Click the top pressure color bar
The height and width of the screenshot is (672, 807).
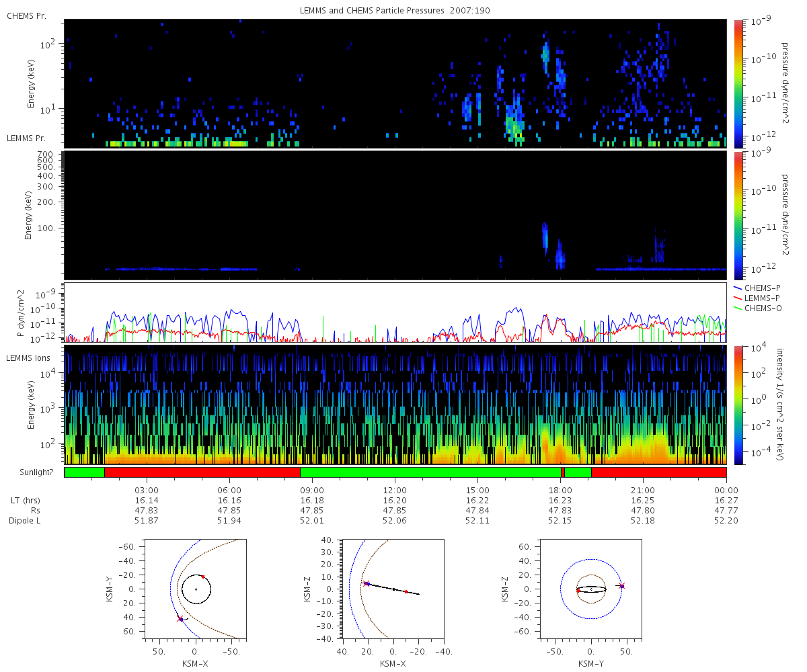tap(738, 83)
